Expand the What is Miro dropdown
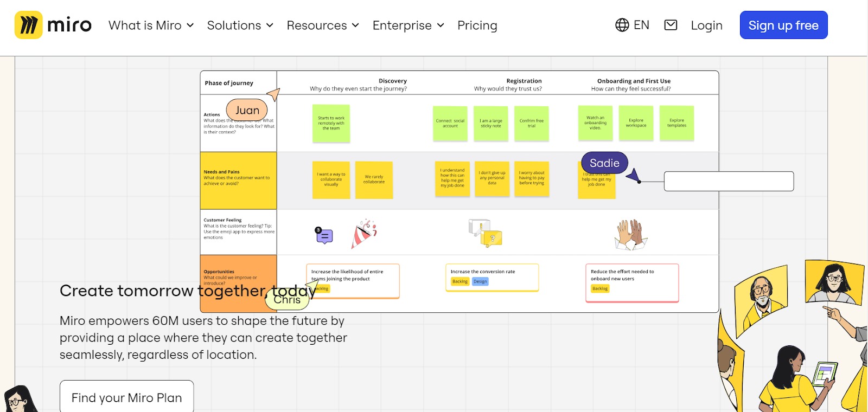 pos(151,25)
